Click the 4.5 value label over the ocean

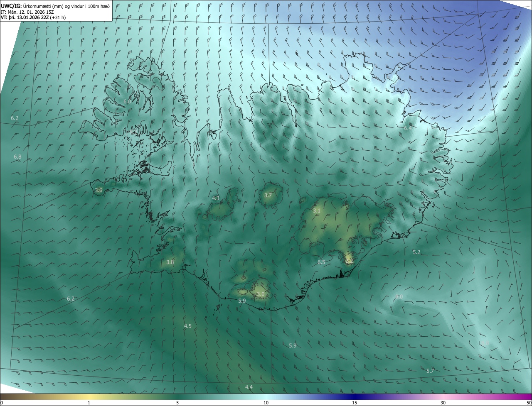pos(188,326)
